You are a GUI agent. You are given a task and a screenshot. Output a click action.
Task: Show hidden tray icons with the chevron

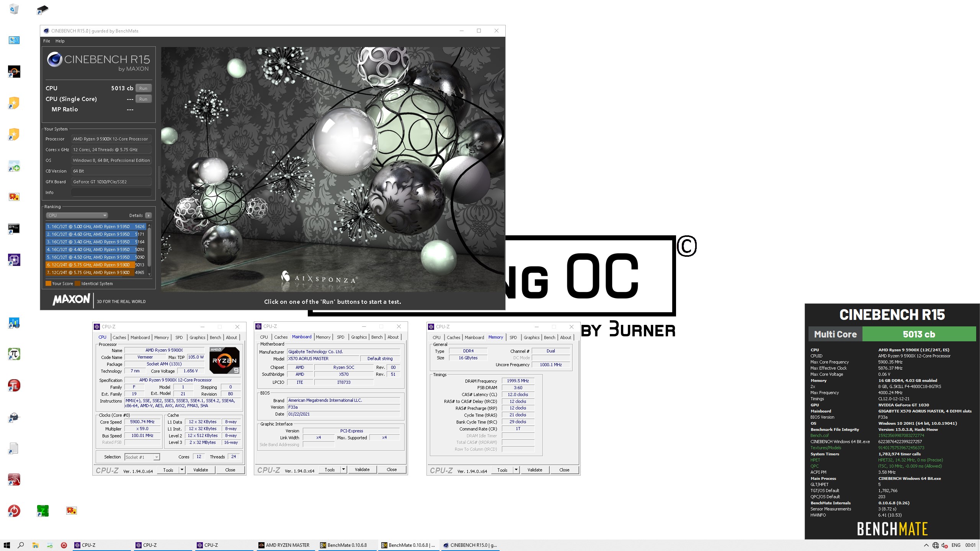pos(926,545)
